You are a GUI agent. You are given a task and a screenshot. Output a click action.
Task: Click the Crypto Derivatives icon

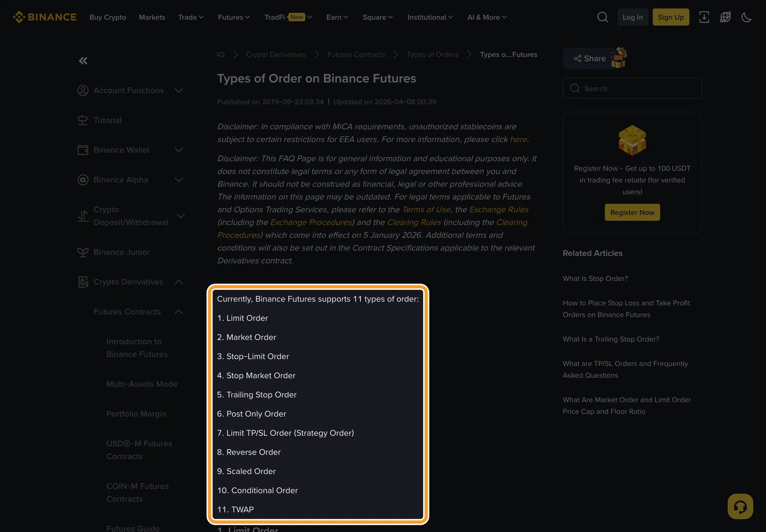[x=83, y=282]
